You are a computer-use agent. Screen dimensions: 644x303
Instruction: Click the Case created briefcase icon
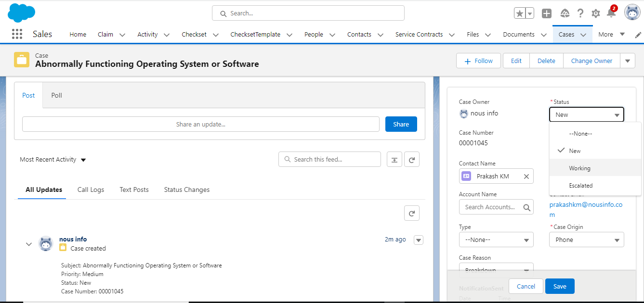[63, 248]
